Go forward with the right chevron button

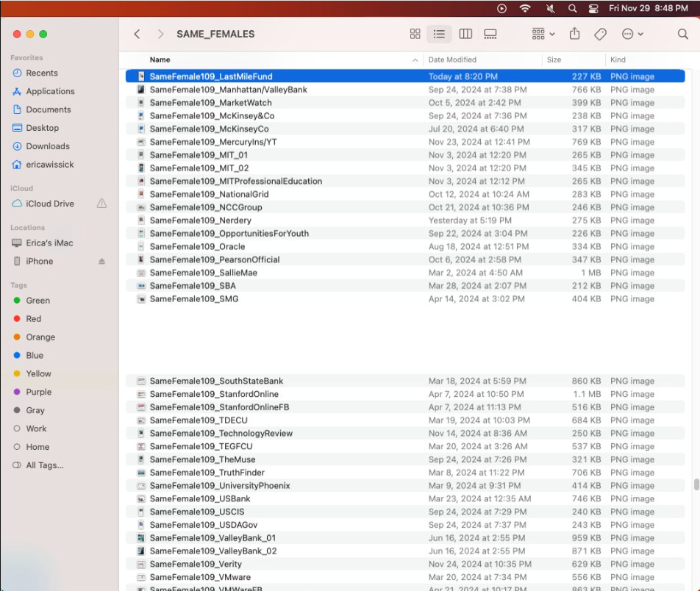[x=161, y=34]
